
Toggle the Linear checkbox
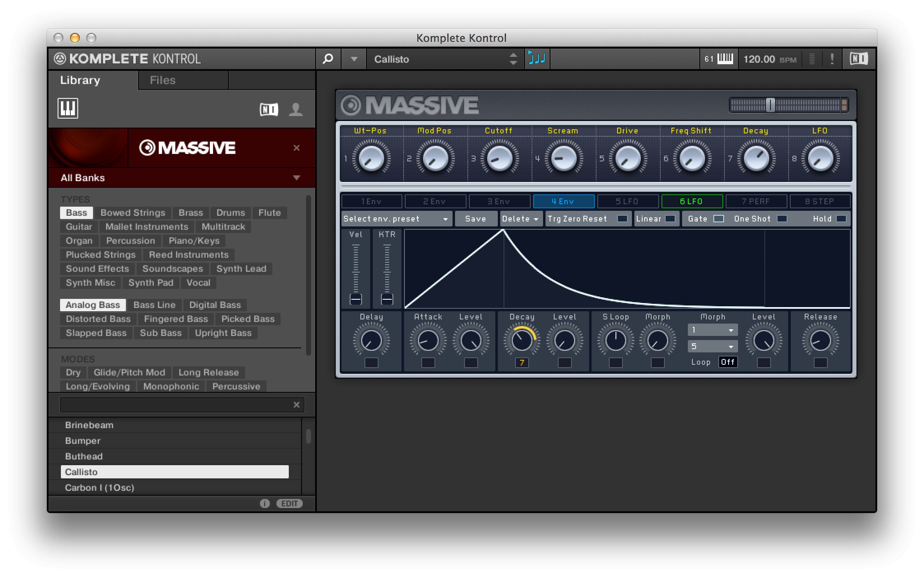click(x=670, y=219)
